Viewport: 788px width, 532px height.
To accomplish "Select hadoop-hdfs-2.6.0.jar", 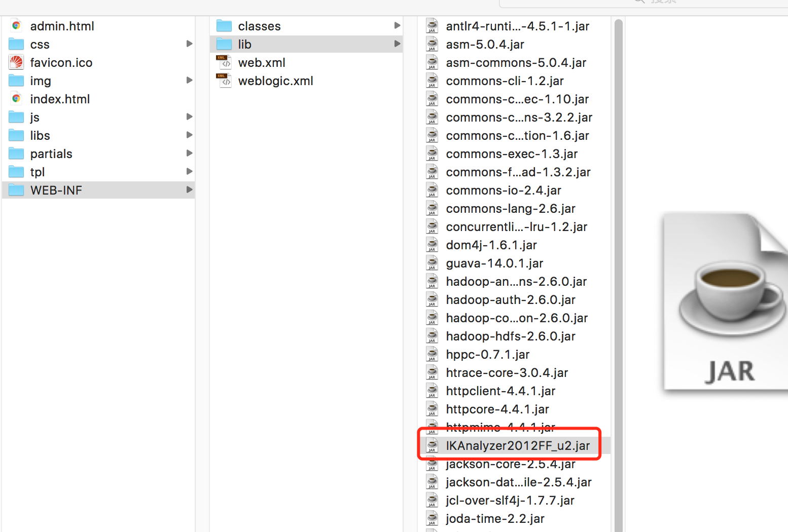I will (x=511, y=336).
